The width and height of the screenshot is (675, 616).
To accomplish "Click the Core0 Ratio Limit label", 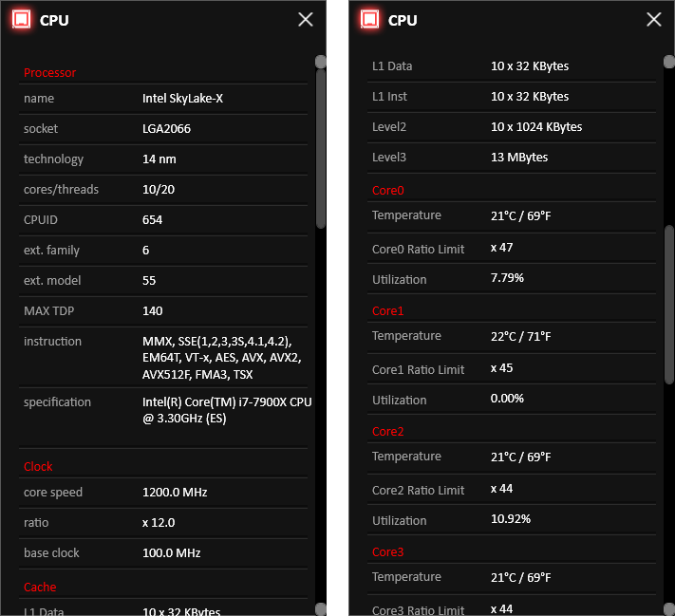I will (418, 250).
